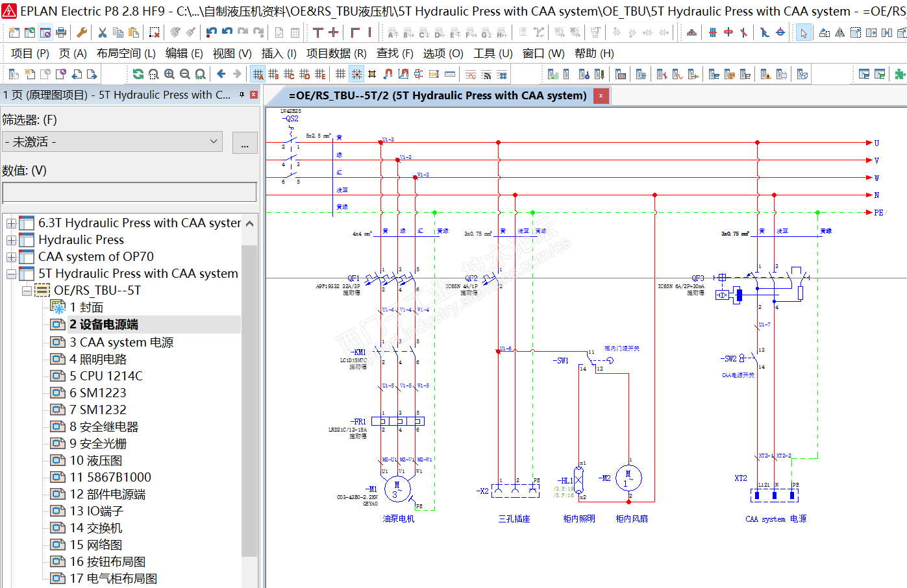Click the green refresh redraw icon
The width and height of the screenshot is (907, 588).
(x=138, y=74)
